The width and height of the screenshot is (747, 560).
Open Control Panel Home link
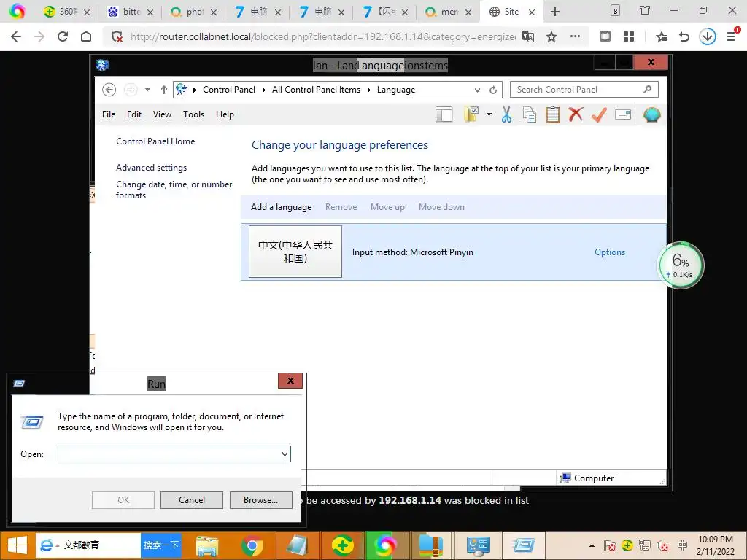click(x=155, y=141)
